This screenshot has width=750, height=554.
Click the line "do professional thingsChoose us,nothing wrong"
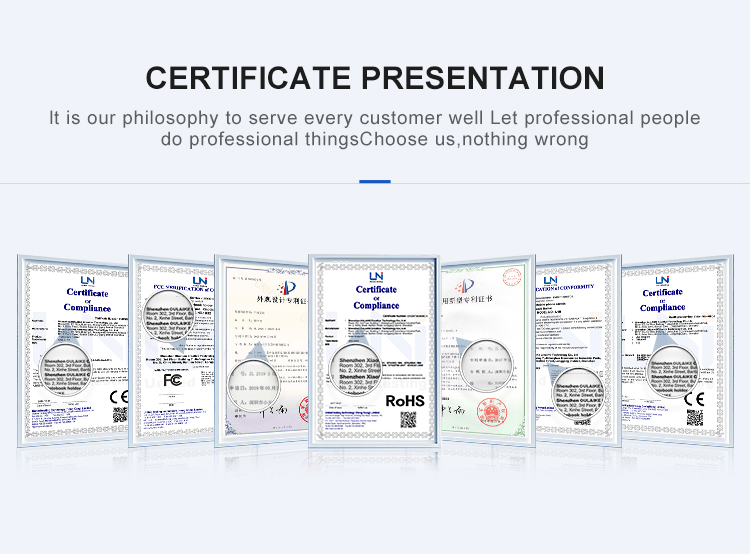[375, 139]
